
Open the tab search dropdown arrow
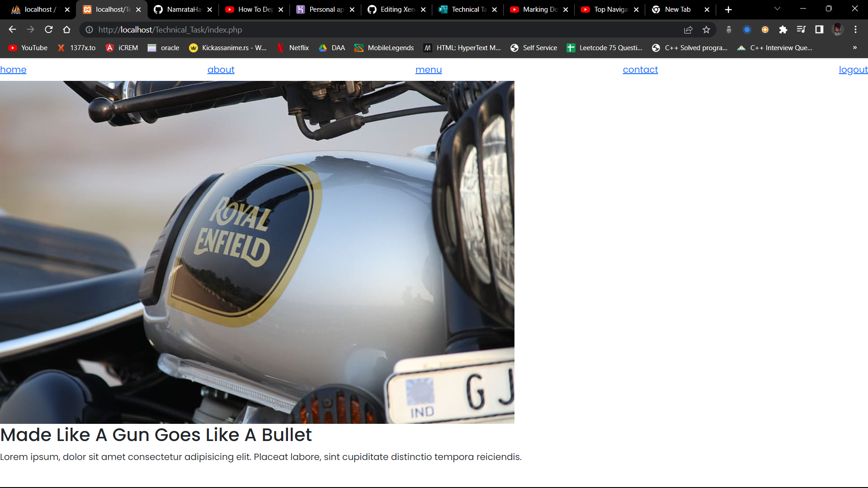[777, 9]
